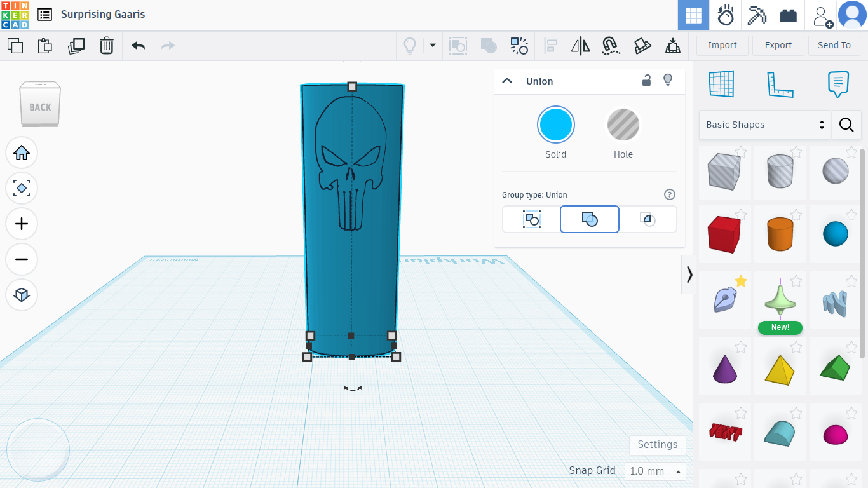Toggle the lock editing padlock icon
Screen dimensions: 868x488
(646, 80)
